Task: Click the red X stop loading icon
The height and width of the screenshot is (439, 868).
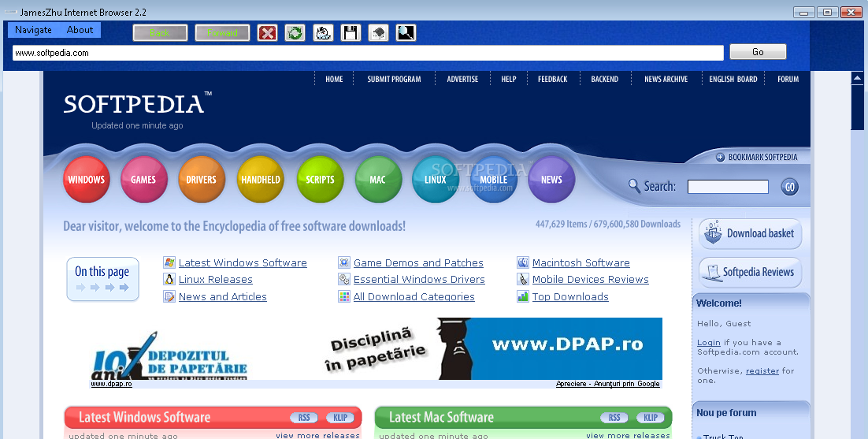Action: click(267, 32)
